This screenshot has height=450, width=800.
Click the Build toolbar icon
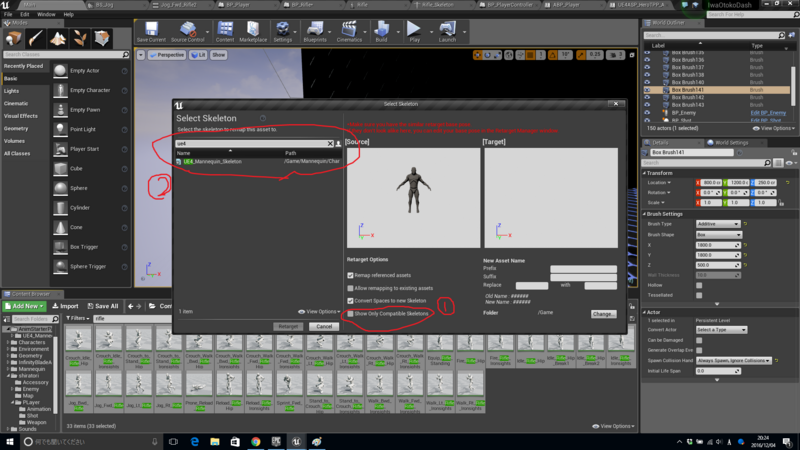pyautogui.click(x=381, y=32)
